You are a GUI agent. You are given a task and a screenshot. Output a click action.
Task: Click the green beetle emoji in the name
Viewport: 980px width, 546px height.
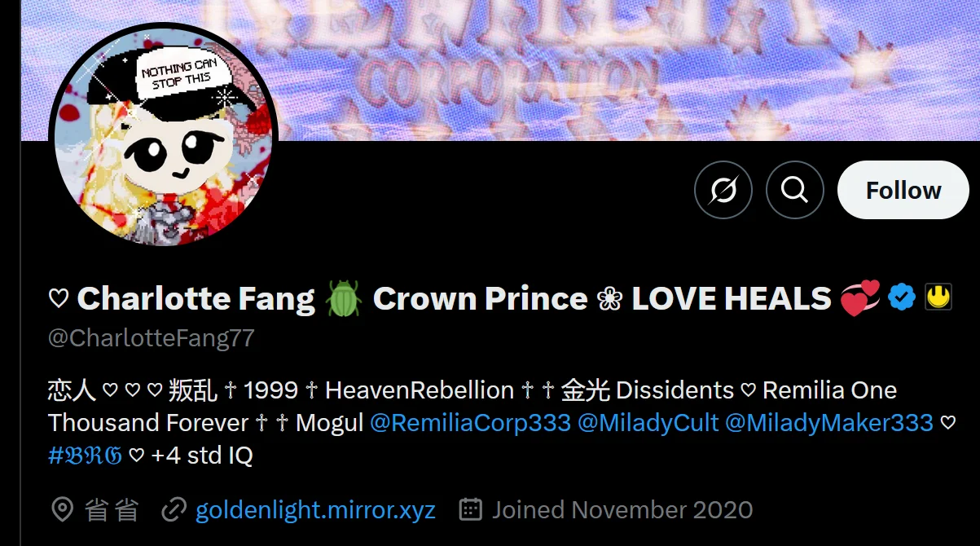click(x=343, y=298)
